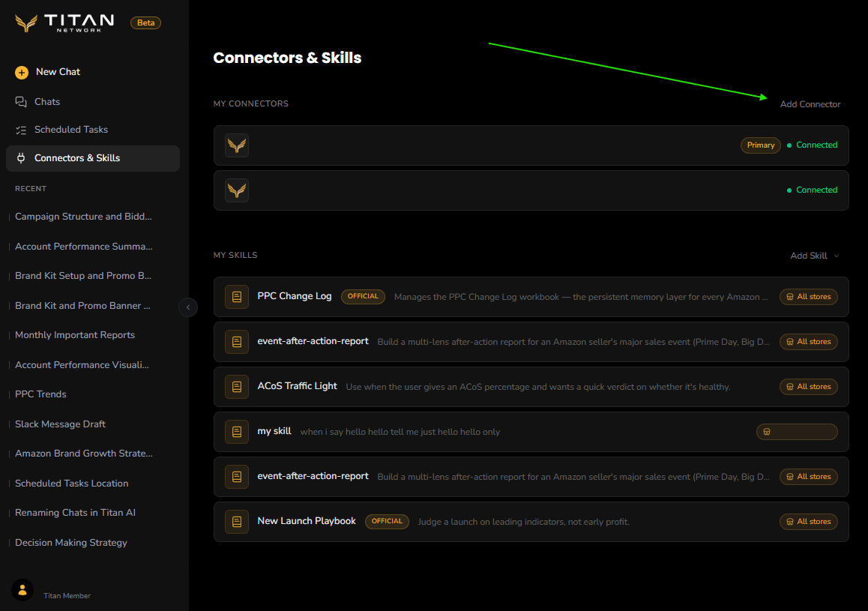868x611 pixels.
Task: Click the store icon in PPC Change Log tag
Action: pos(790,297)
